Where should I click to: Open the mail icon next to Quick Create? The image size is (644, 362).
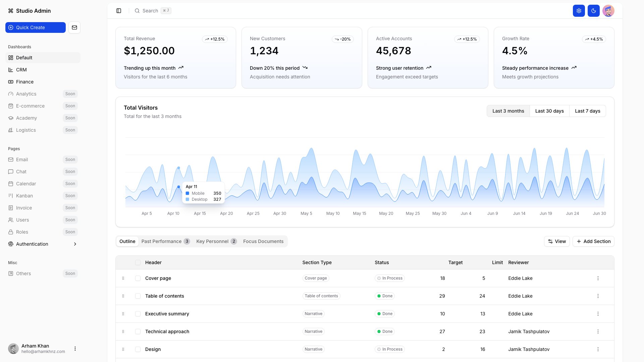pos(74,27)
